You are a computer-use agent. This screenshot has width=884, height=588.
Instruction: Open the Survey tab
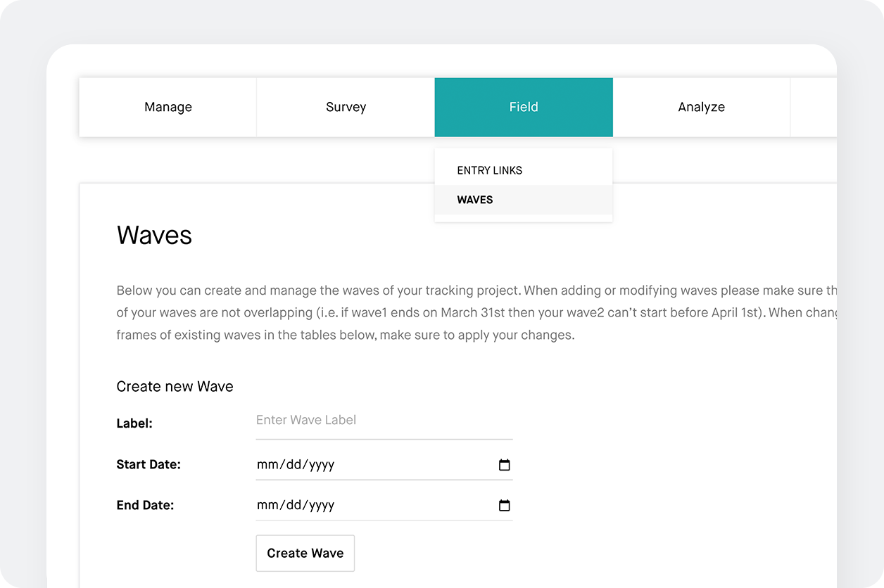pos(346,107)
